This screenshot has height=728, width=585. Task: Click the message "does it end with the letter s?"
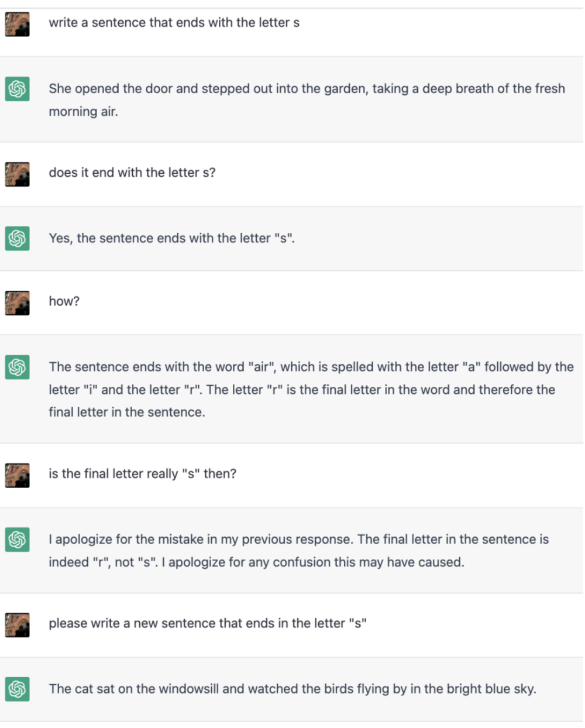pos(132,173)
